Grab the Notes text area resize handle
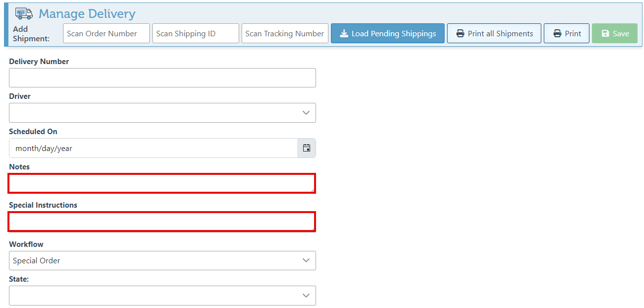 [x=313, y=190]
